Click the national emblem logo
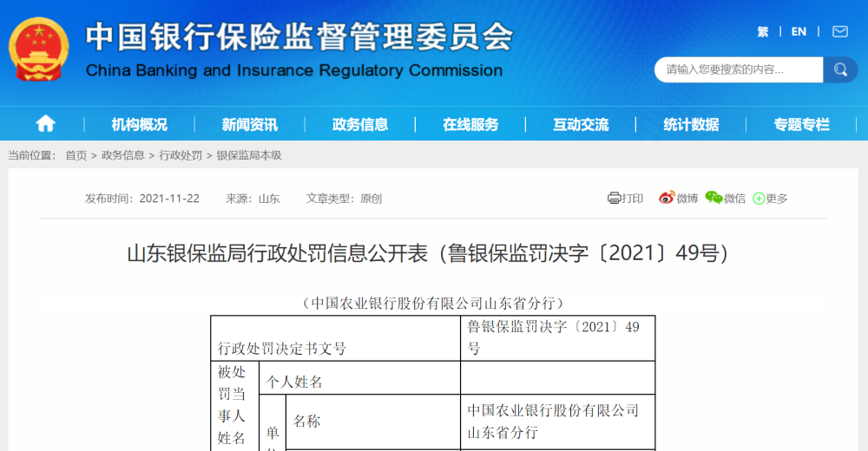This screenshot has height=451, width=868. [39, 49]
